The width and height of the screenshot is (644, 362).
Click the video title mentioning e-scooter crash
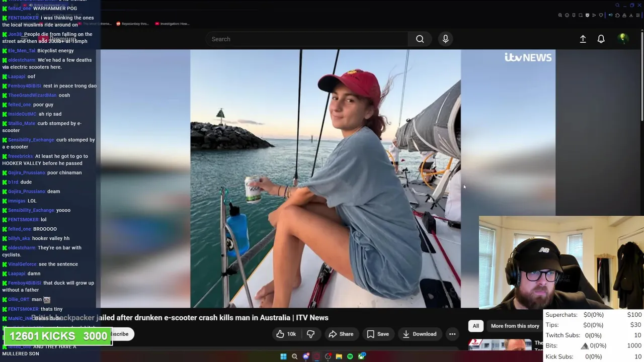pyautogui.click(x=180, y=318)
